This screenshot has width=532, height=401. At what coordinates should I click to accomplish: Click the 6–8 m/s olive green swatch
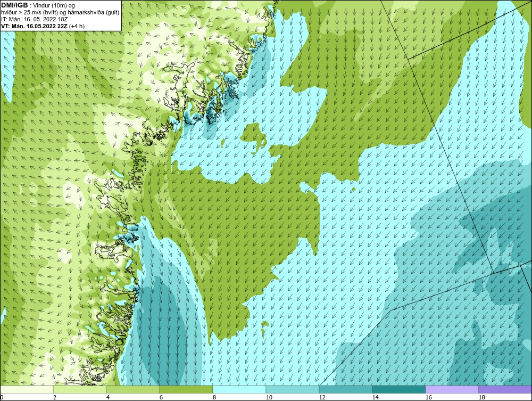[x=186, y=389]
